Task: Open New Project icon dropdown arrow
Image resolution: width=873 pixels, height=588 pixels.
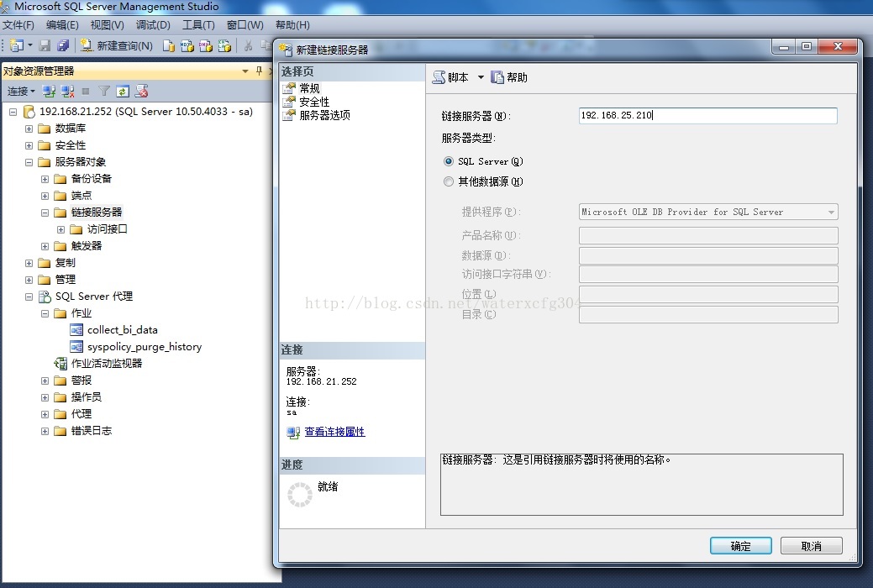Action: click(x=30, y=45)
